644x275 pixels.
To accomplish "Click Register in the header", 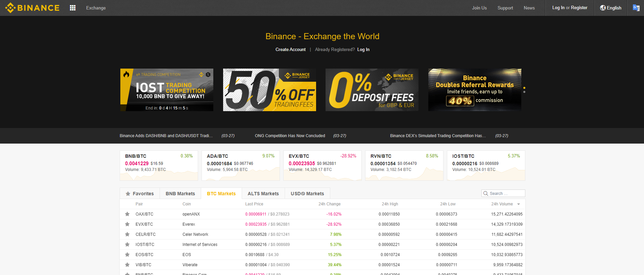I will [579, 8].
